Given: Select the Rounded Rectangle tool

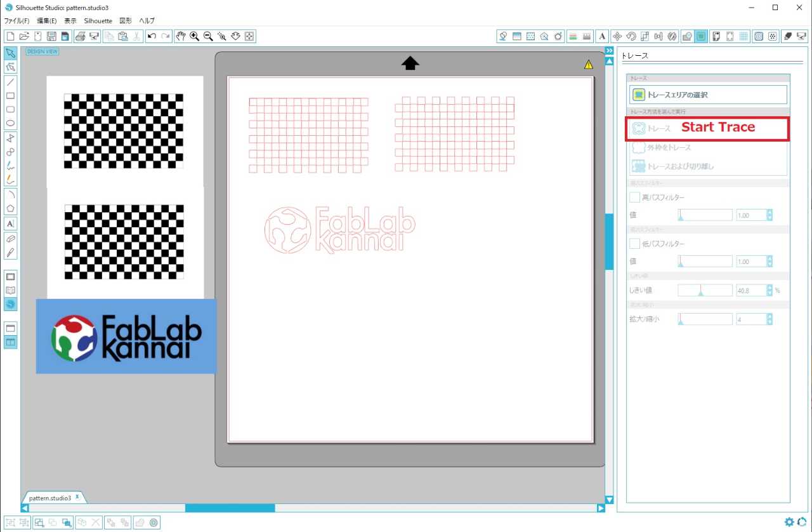Looking at the screenshot, I should (x=10, y=110).
